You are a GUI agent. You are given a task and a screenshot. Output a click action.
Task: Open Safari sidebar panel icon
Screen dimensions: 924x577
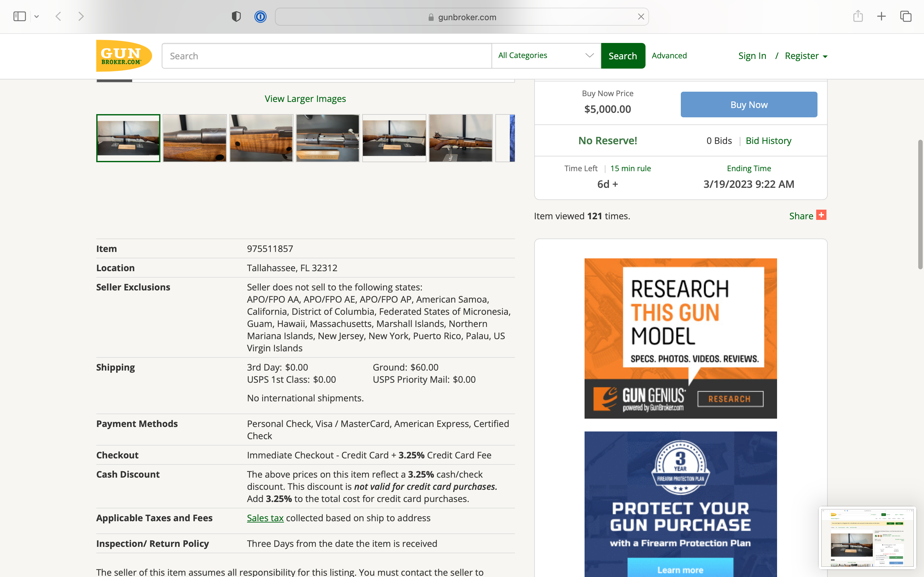pos(20,16)
